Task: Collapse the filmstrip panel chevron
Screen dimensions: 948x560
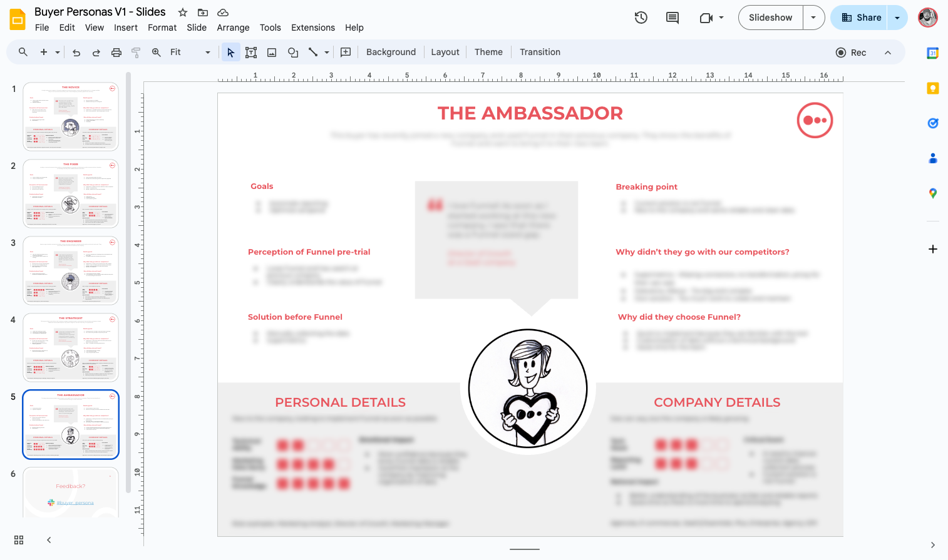Action: pos(49,540)
